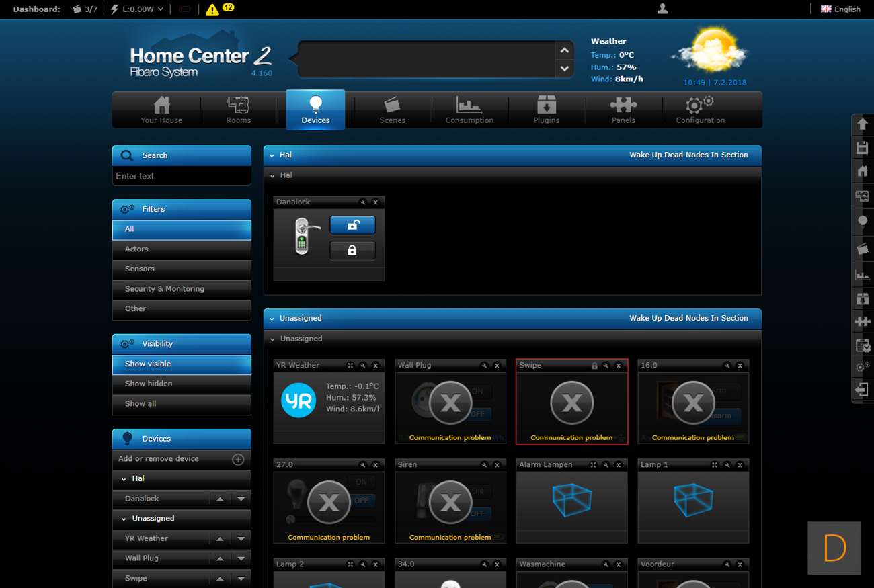Open the Plugins tab
Image resolution: width=874 pixels, height=588 pixels.
(x=546, y=110)
